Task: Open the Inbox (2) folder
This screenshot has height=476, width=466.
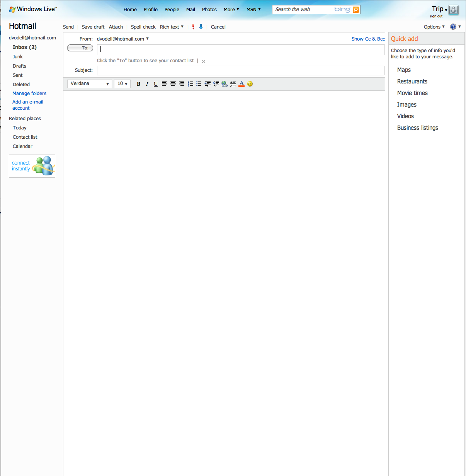Action: (25, 47)
